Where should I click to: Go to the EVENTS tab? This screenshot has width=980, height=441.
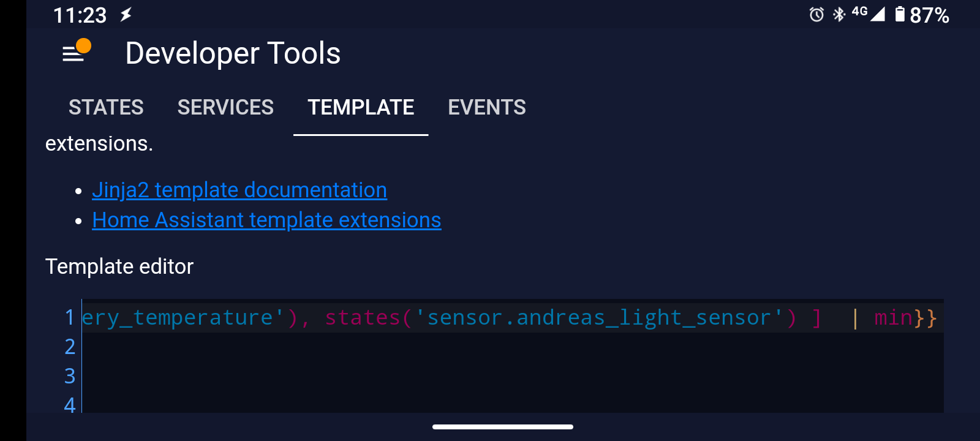coord(487,107)
